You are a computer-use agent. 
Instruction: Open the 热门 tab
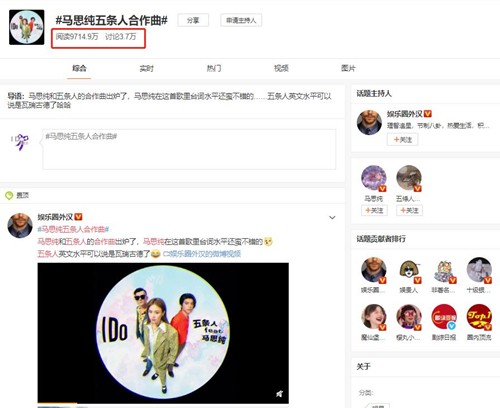click(x=214, y=68)
